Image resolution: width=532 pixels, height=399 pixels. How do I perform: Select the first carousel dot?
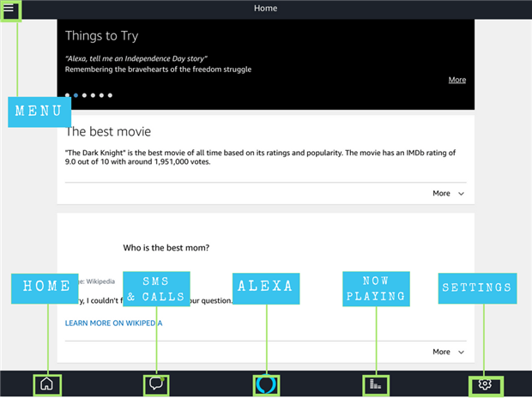tap(67, 95)
